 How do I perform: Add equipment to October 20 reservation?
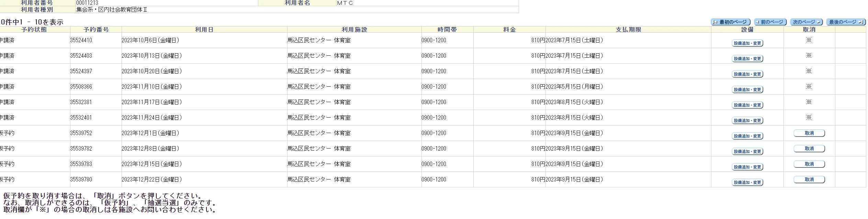coord(747,74)
